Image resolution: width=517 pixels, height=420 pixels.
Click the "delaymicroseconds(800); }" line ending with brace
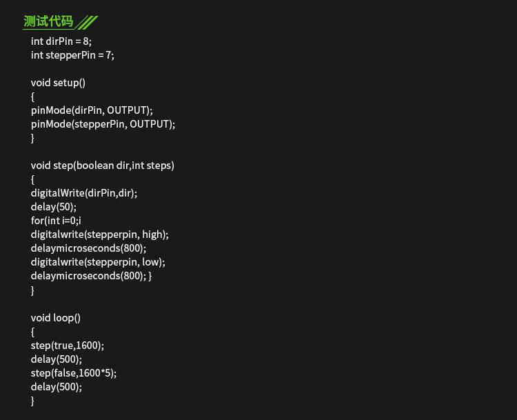91,276
